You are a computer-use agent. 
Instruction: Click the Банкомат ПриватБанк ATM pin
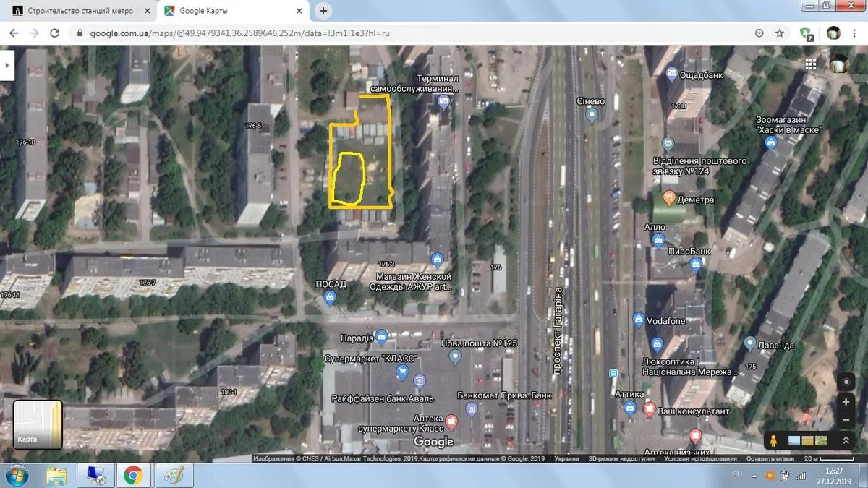[x=472, y=409]
